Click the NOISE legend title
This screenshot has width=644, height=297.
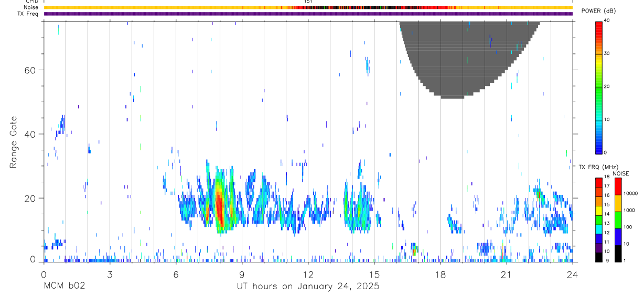(x=621, y=174)
